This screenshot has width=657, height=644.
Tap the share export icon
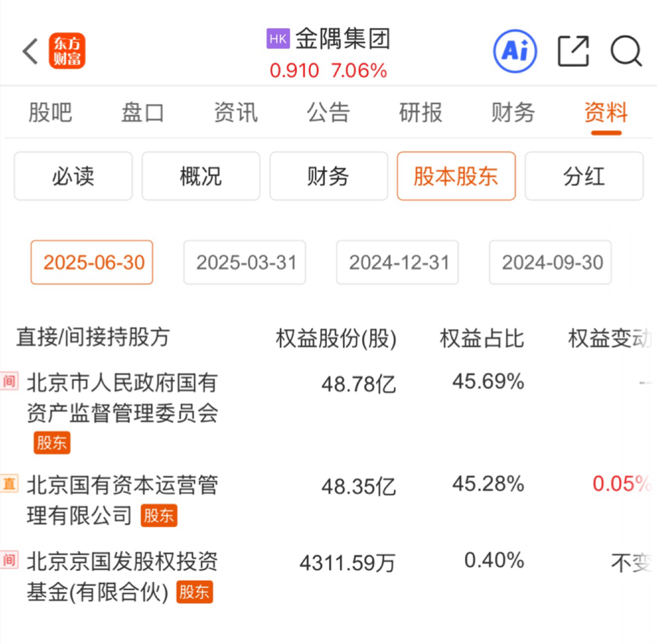[574, 51]
